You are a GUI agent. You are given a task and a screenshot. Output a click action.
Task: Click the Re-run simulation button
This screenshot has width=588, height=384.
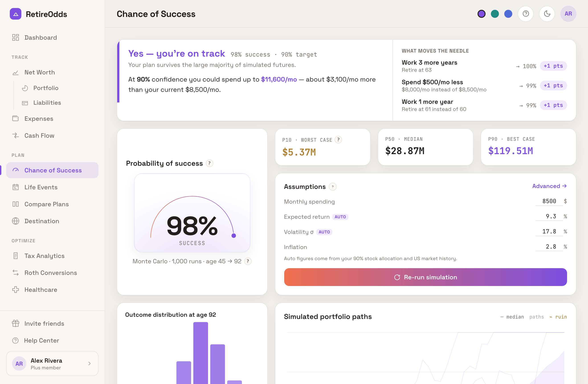pyautogui.click(x=425, y=277)
